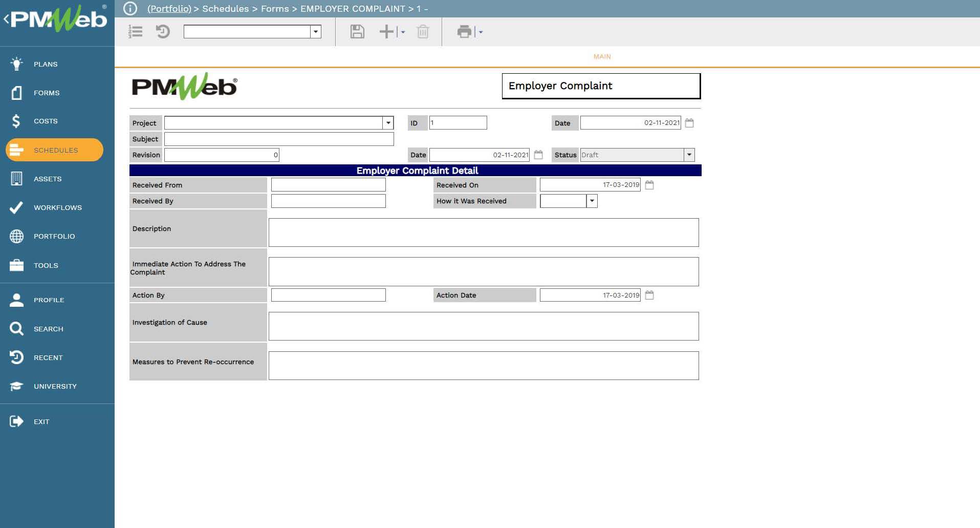This screenshot has width=980, height=528.
Task: Click the Investigation of Cause text area
Action: coord(484,326)
